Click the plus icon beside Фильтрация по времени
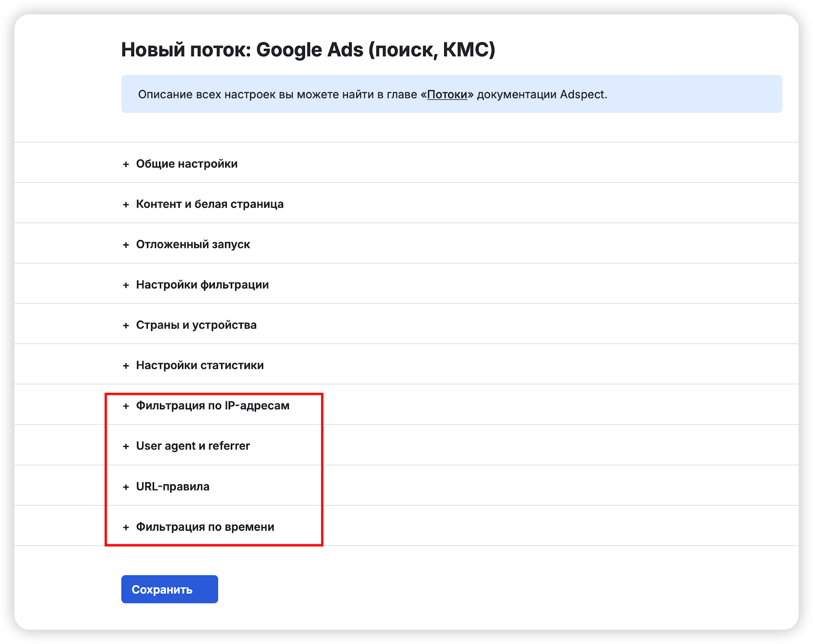The height and width of the screenshot is (644, 813). [x=126, y=528]
